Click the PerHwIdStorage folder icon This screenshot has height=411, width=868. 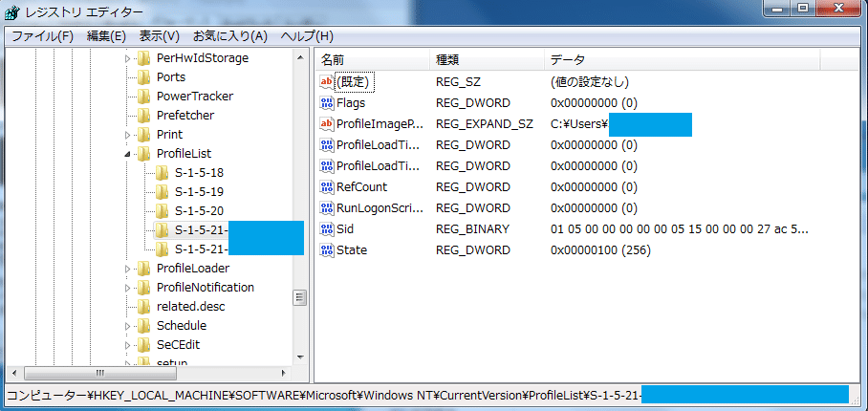pyautogui.click(x=144, y=58)
